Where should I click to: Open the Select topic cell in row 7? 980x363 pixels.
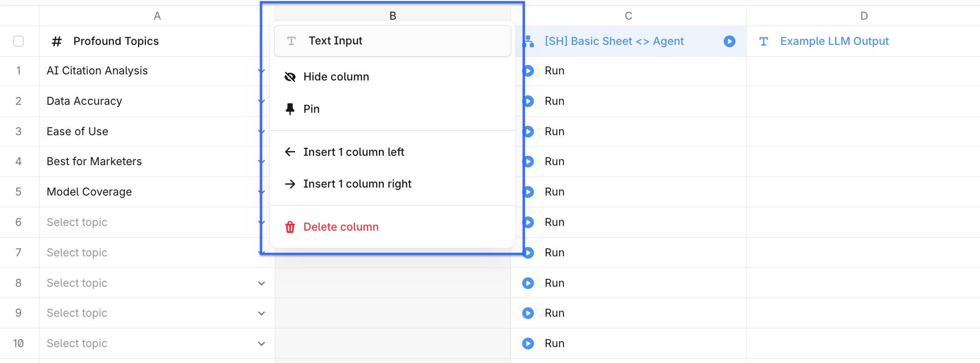pyautogui.click(x=157, y=253)
